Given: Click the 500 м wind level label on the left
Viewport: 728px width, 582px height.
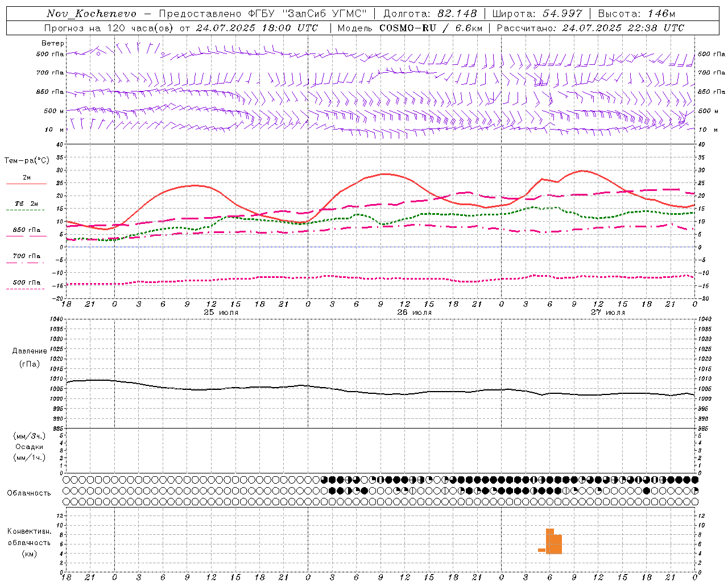Looking at the screenshot, I should tap(54, 111).
